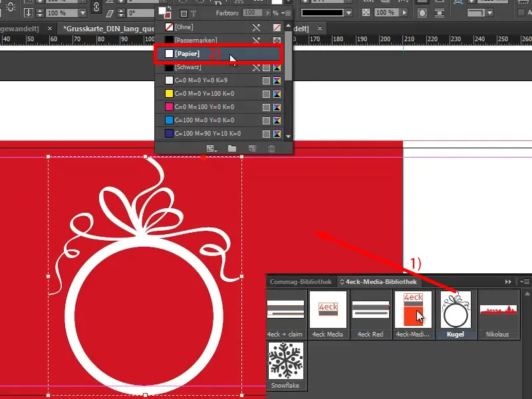Click the opacity checkerboard icon

pos(366,13)
